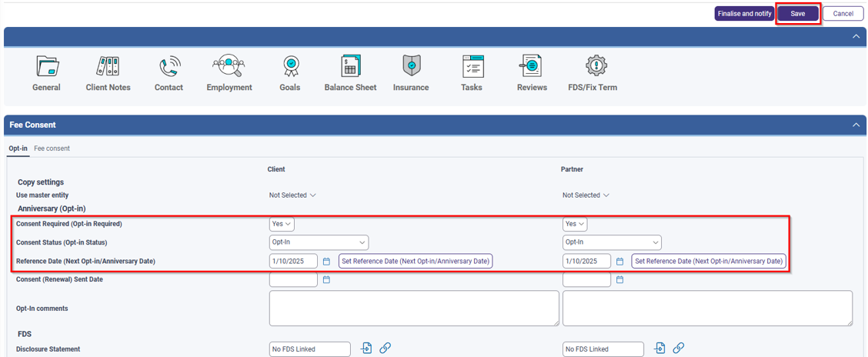Open the Employment icon
Screen dimensions: 868x357
(x=229, y=66)
